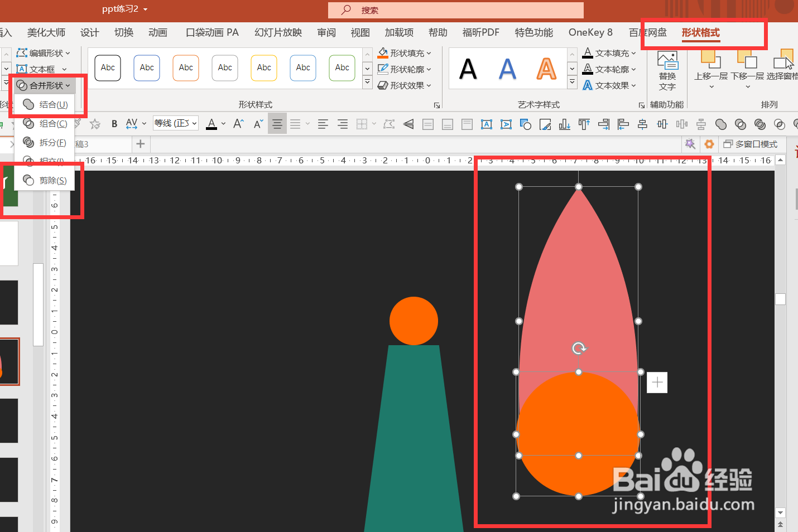
Task: Click the toolbar union shapes icon
Action: [721, 124]
